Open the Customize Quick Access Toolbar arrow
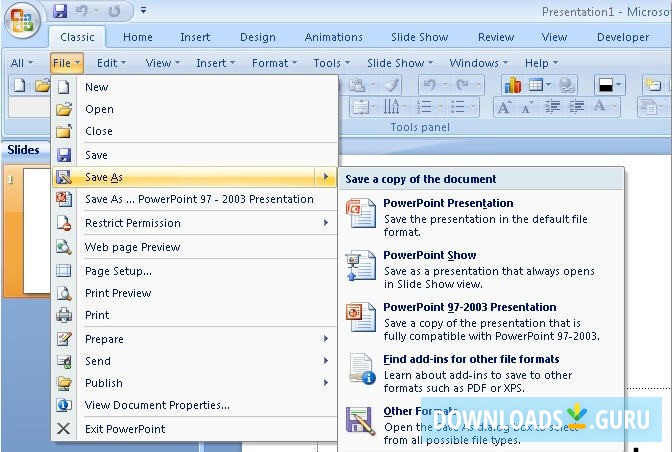The width and height of the screenshot is (672, 452). point(143,10)
